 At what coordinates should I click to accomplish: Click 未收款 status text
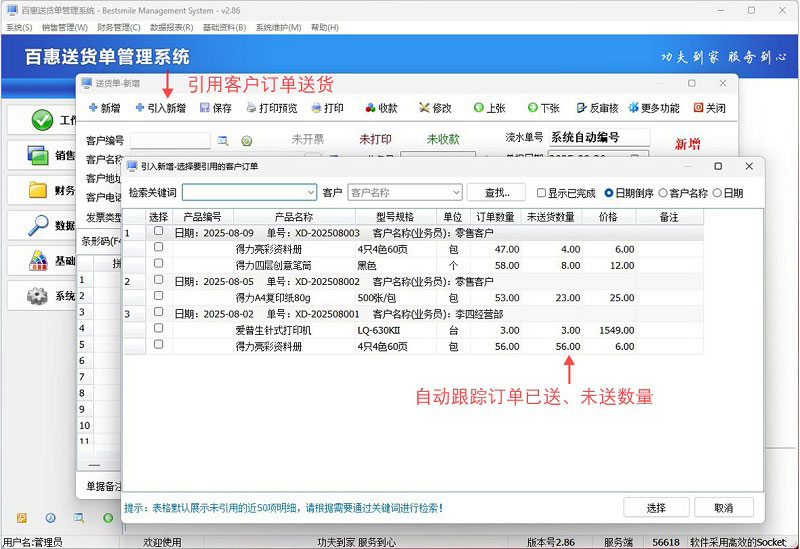(443, 139)
